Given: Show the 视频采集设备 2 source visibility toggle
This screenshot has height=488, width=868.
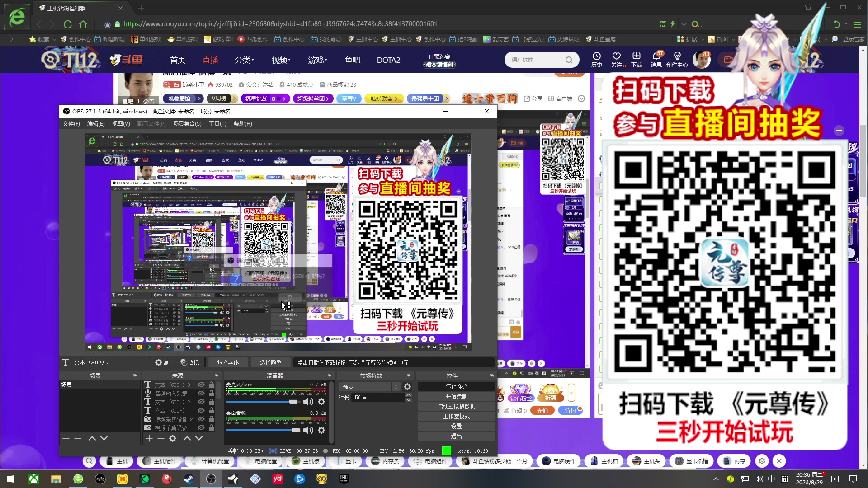Looking at the screenshot, I should [201, 419].
